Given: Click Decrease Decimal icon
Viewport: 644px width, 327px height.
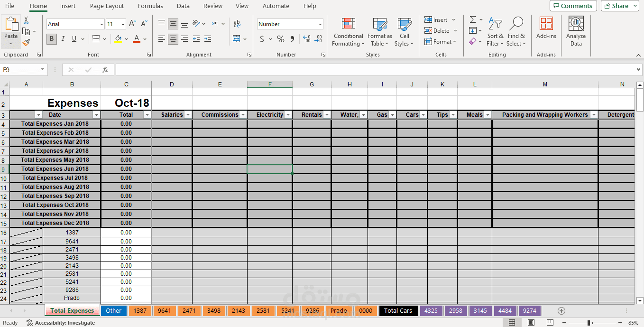Looking at the screenshot, I should pyautogui.click(x=318, y=39).
